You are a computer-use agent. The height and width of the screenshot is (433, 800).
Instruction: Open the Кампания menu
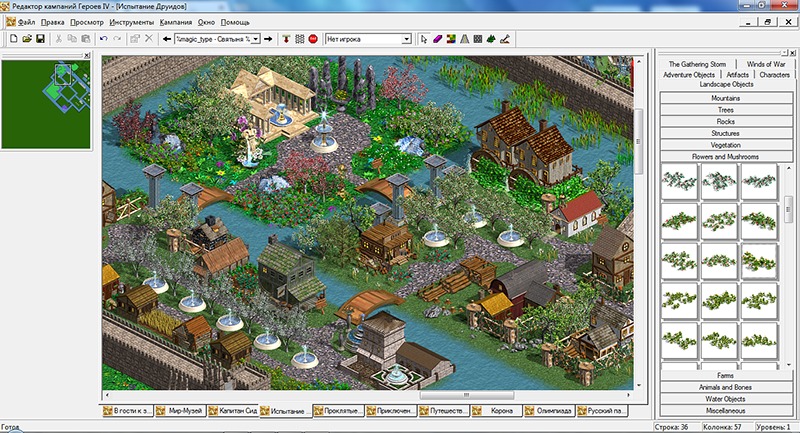point(176,22)
